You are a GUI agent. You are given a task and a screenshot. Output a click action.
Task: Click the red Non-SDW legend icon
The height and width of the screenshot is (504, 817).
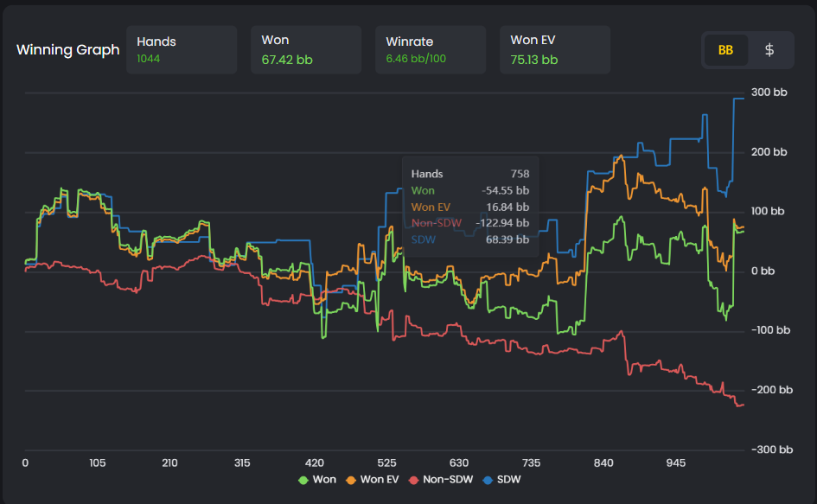click(412, 479)
